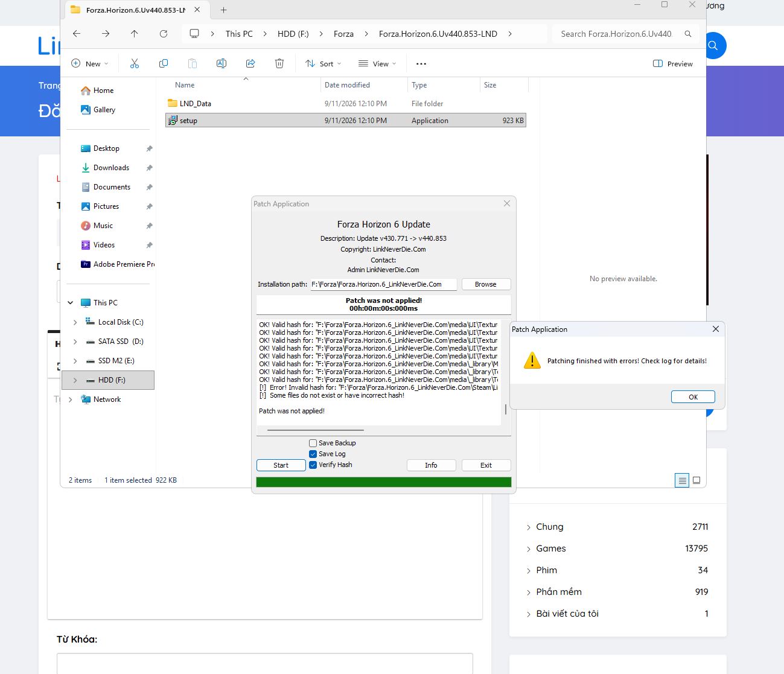
Task: Click HDD (F:) in the address breadcrumb
Action: (x=293, y=34)
